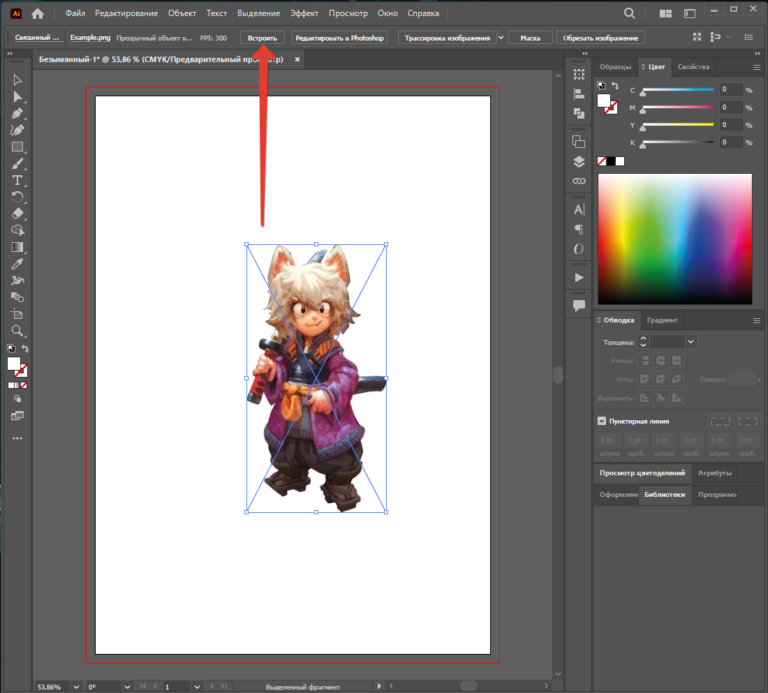Activate the Type tool
The height and width of the screenshot is (693, 768).
(17, 180)
